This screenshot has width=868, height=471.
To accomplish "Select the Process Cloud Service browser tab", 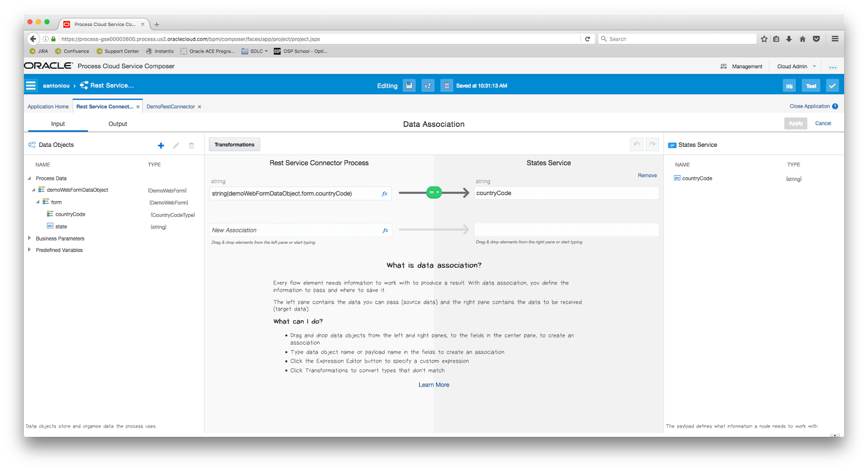I will pyautogui.click(x=104, y=24).
